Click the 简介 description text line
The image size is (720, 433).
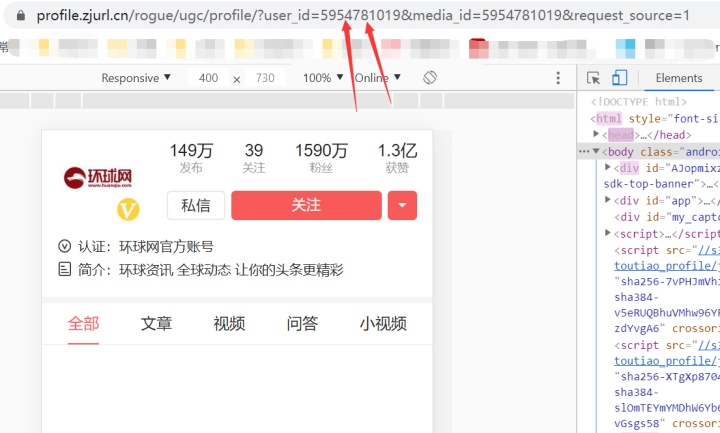(210, 270)
